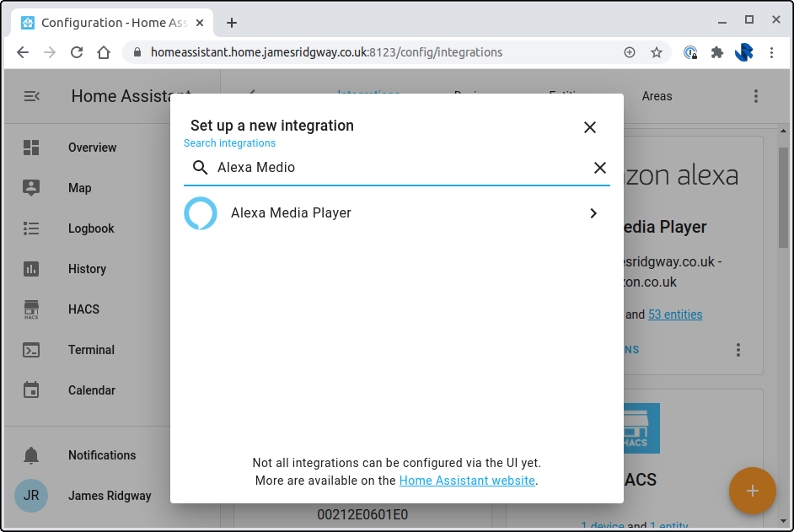Screen dimensions: 794x532
Task: Close the Configuration - Home Assistant tab
Action: pyautogui.click(x=200, y=23)
